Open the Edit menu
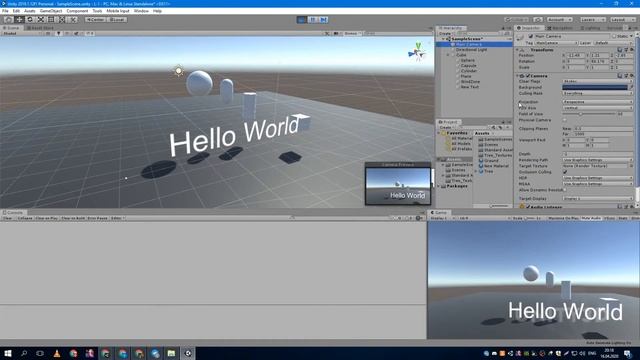Viewport: 640px width, 360px height. point(16,11)
